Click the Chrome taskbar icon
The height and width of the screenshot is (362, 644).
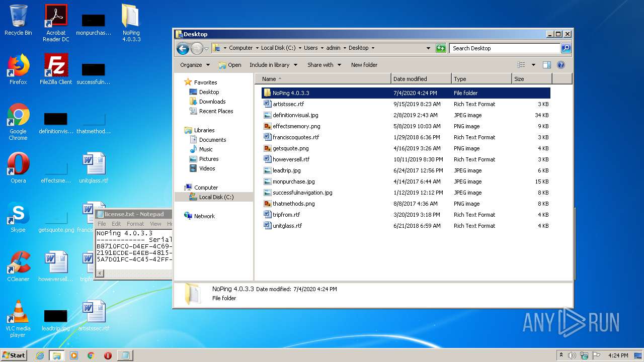tap(91, 355)
